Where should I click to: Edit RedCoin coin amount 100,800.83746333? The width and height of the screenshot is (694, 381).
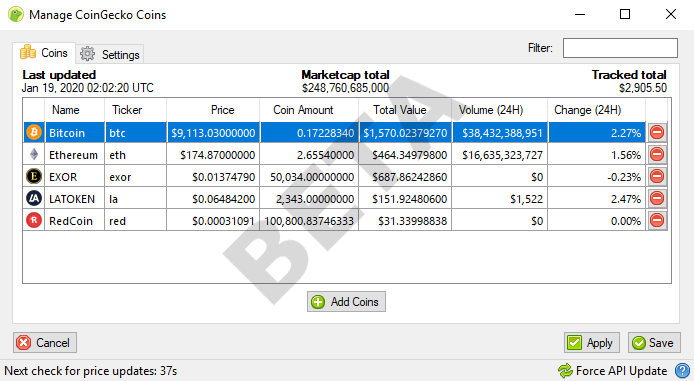tap(309, 221)
